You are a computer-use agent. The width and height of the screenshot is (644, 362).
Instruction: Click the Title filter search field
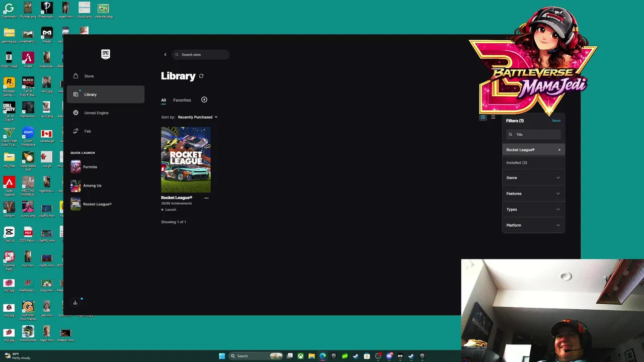533,134
